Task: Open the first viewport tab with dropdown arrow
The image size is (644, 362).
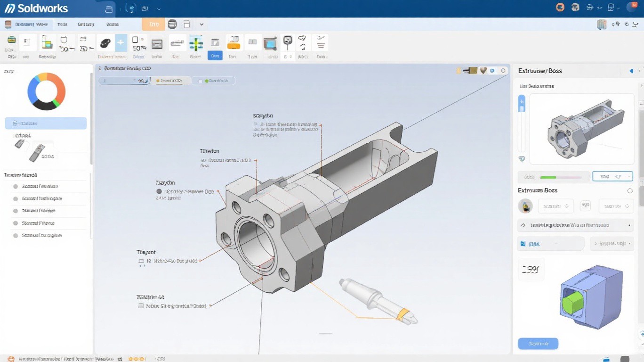Action: coord(125,81)
